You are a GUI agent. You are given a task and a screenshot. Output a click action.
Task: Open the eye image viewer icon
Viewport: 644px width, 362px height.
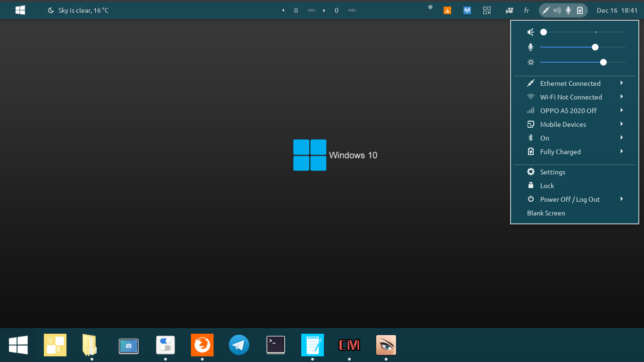tap(386, 345)
